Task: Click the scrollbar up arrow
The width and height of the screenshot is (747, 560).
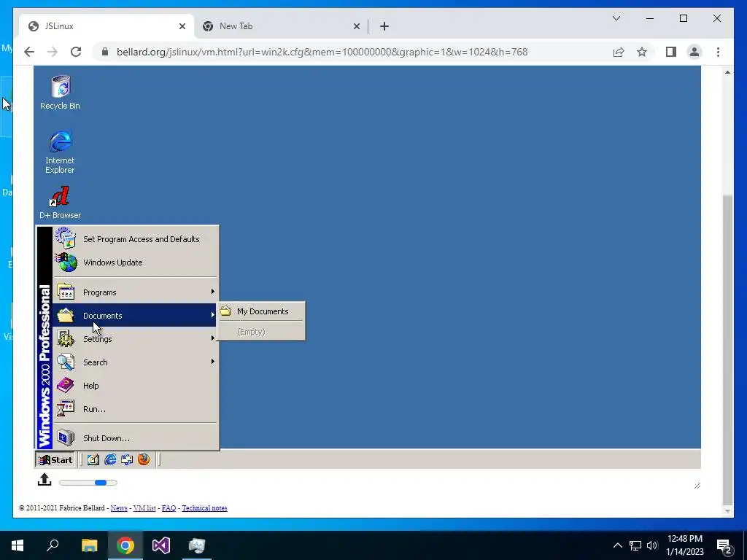Action: (727, 72)
